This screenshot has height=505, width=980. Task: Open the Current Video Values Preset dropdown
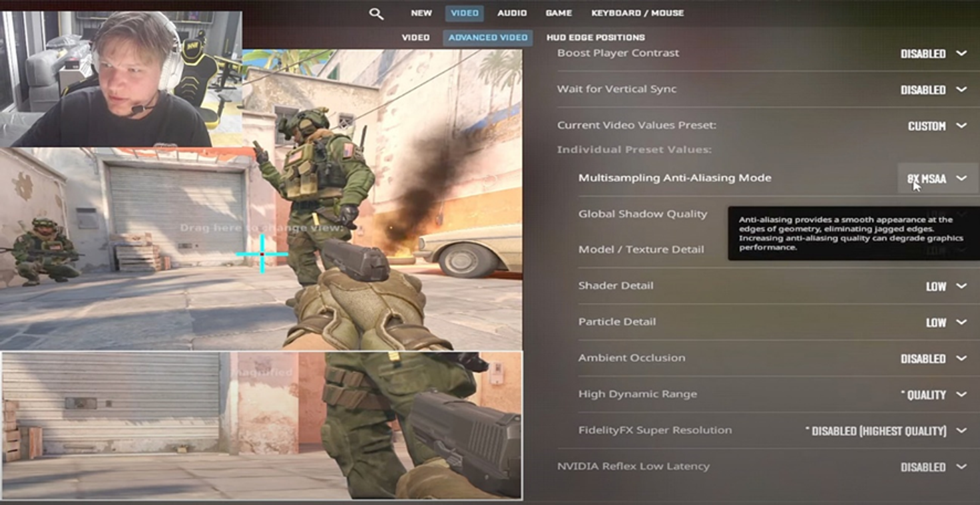935,125
